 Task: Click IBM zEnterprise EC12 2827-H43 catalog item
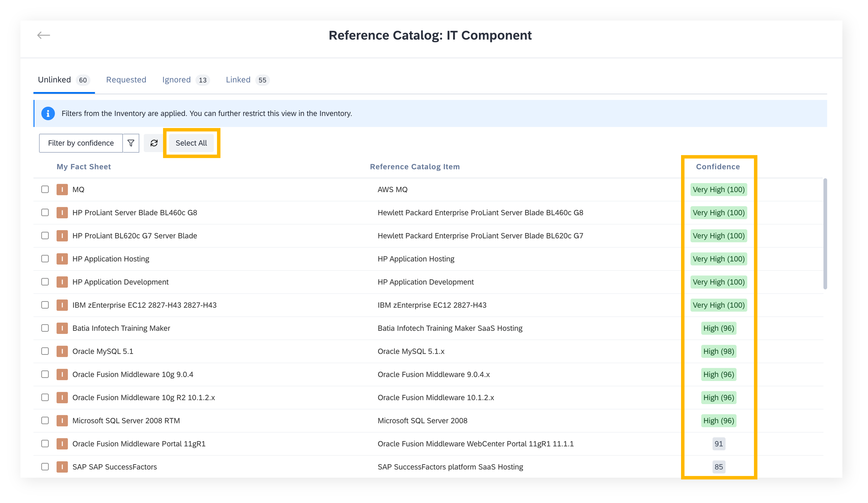pyautogui.click(x=432, y=305)
